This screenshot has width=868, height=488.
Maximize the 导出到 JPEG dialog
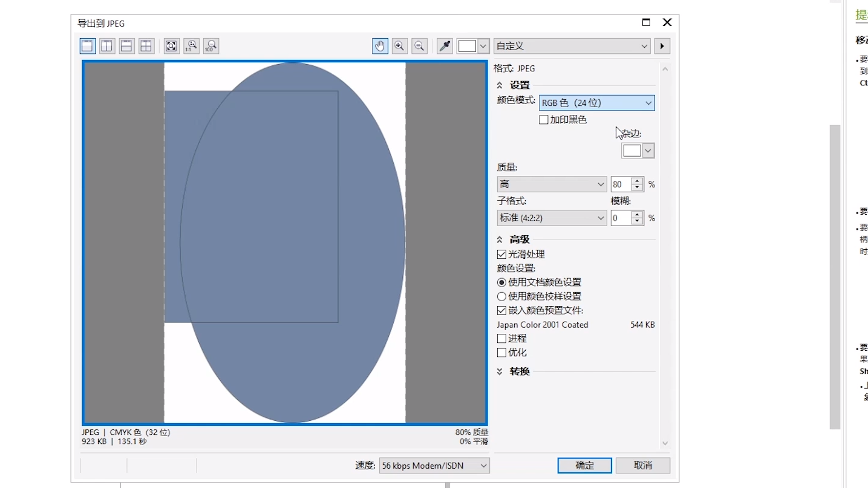click(x=646, y=22)
